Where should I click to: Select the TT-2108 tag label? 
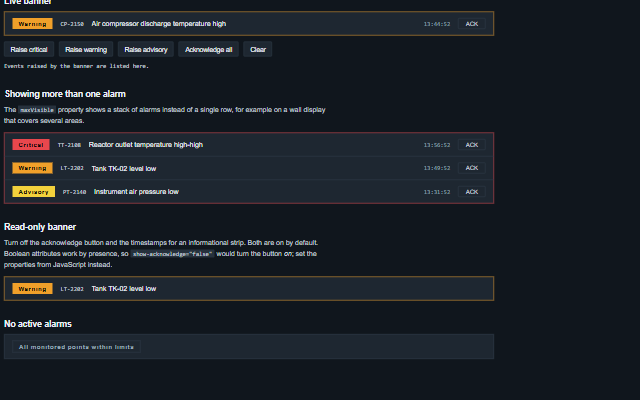69,145
